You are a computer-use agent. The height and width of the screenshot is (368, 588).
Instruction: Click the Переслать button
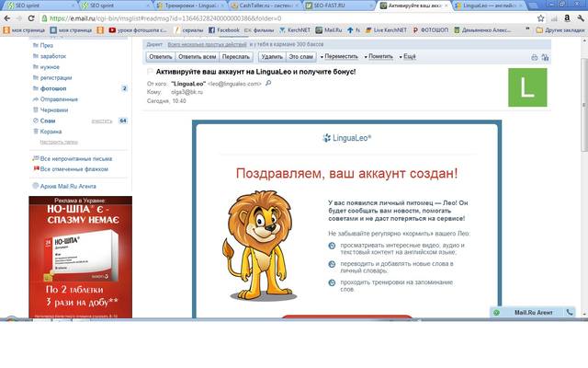pos(236,57)
